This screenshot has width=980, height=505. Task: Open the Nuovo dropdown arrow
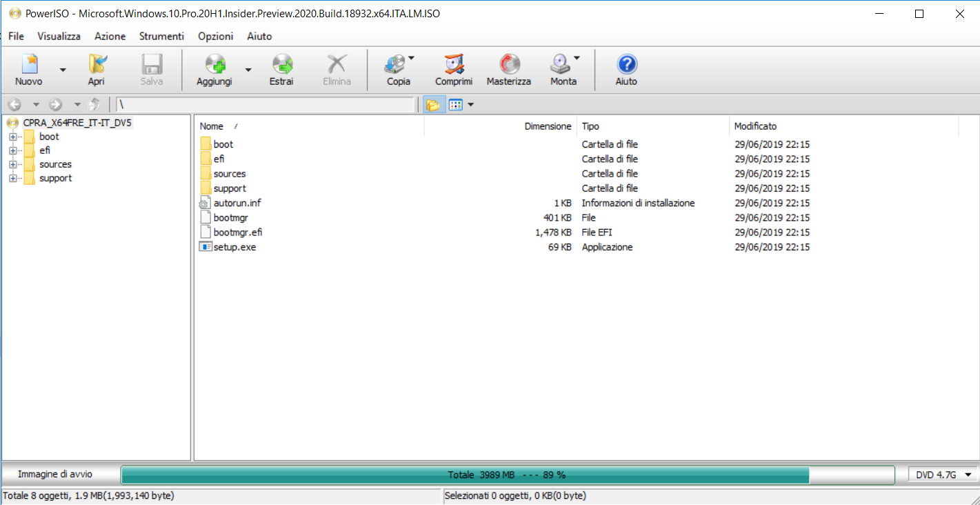tap(63, 70)
